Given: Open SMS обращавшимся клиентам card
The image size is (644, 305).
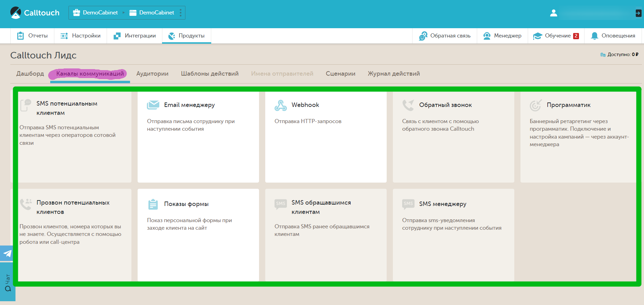Looking at the screenshot, I should (x=326, y=236).
